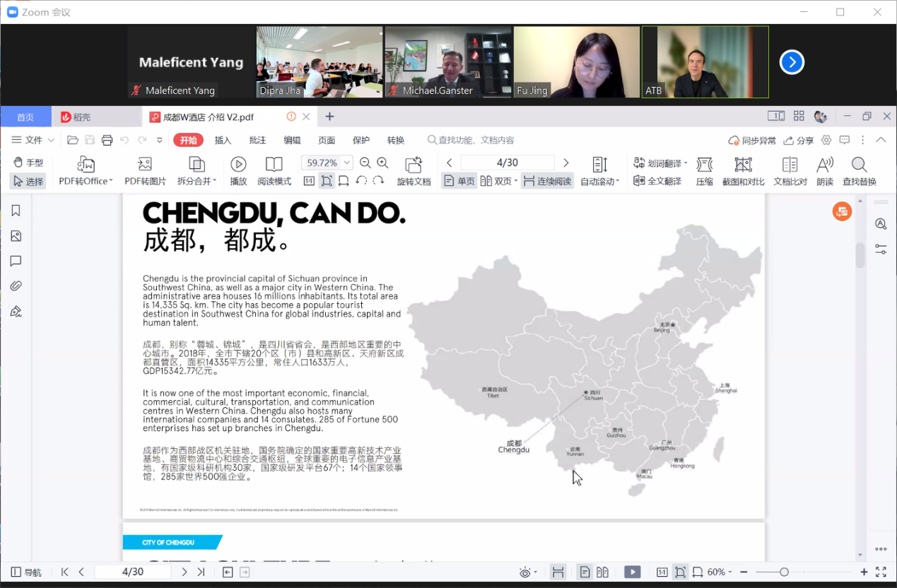Open the 批注 annotation ribbon tab
The height and width of the screenshot is (588, 897).
(x=257, y=140)
